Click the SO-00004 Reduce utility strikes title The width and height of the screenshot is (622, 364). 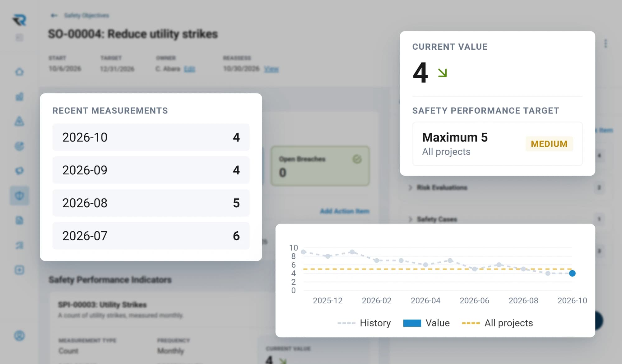point(133,34)
